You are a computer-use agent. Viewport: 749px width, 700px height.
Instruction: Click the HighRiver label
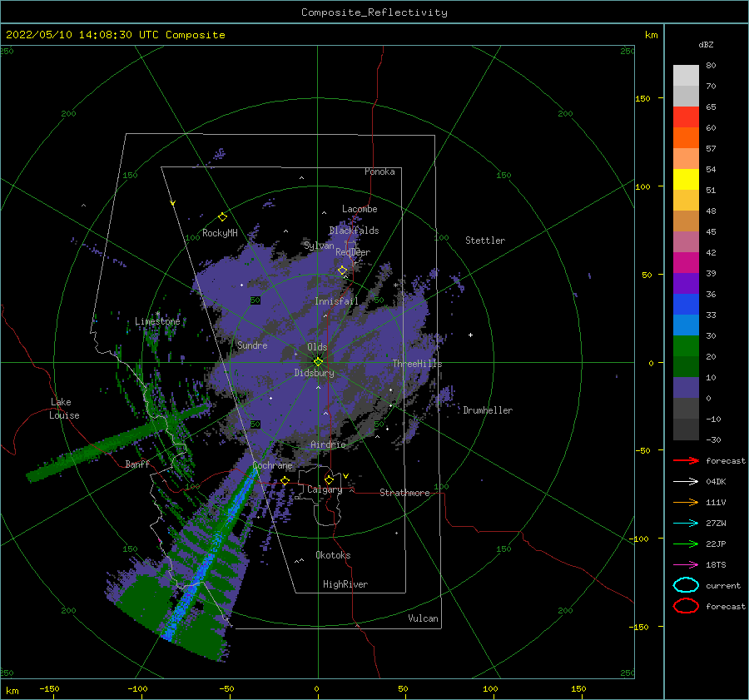345,584
